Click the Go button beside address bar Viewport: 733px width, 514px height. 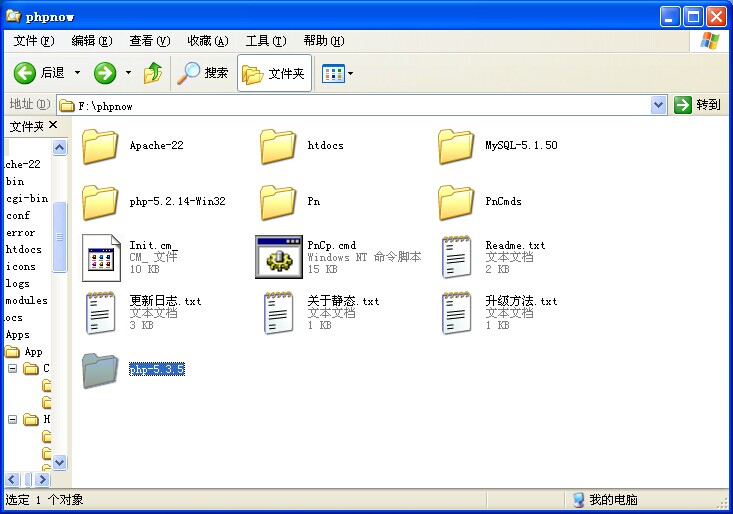pos(697,105)
